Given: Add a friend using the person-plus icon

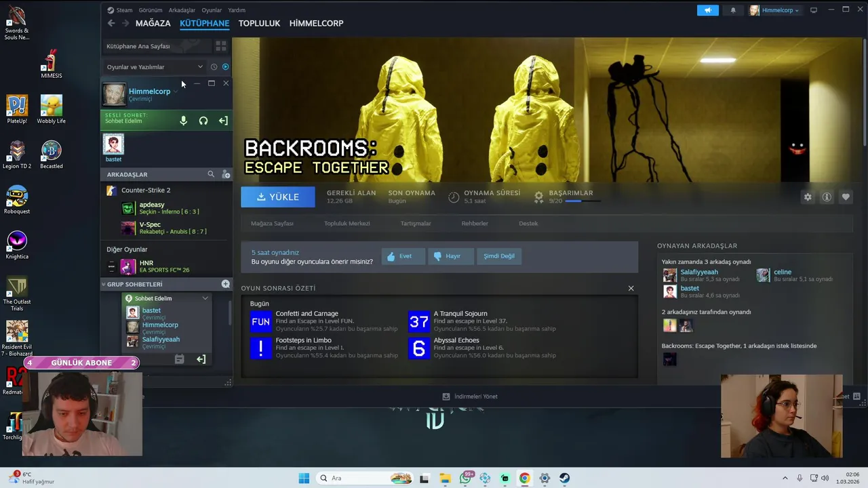Looking at the screenshot, I should (226, 174).
